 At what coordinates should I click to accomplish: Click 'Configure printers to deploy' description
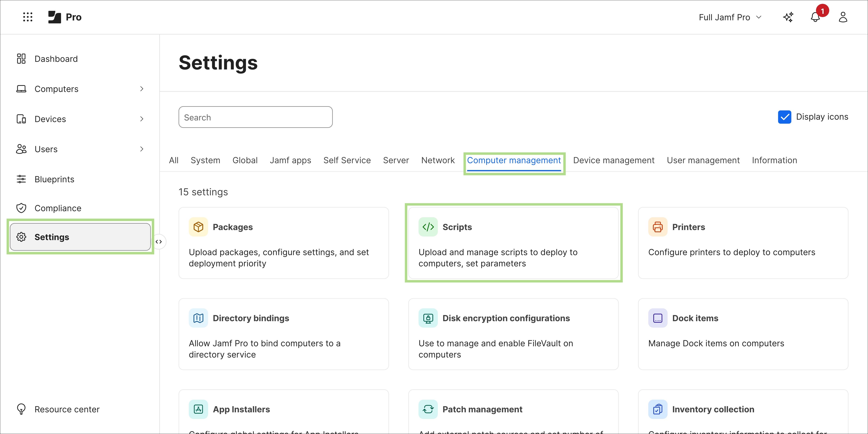click(x=731, y=252)
